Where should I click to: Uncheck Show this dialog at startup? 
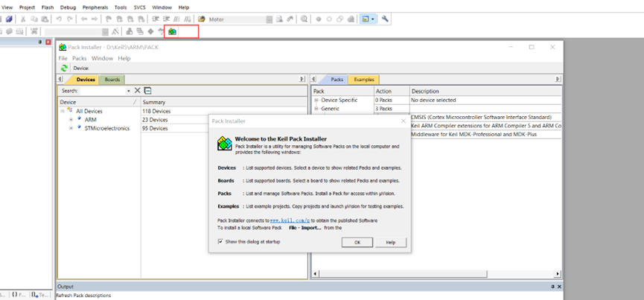220,242
